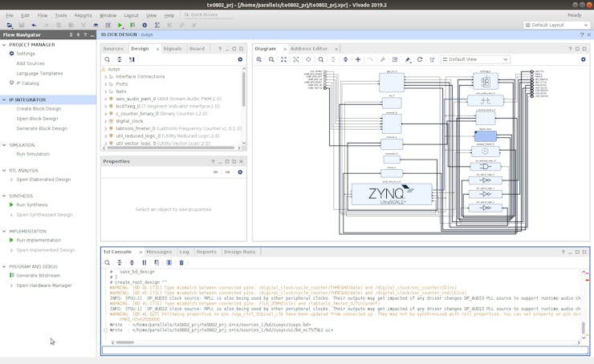The height and width of the screenshot is (364, 594).
Task: Add IP using the plus icon
Action: (x=358, y=59)
